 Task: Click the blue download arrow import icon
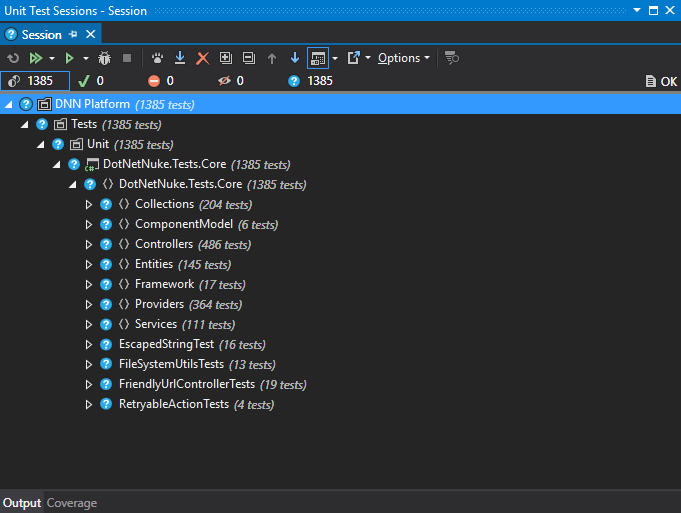tap(180, 58)
